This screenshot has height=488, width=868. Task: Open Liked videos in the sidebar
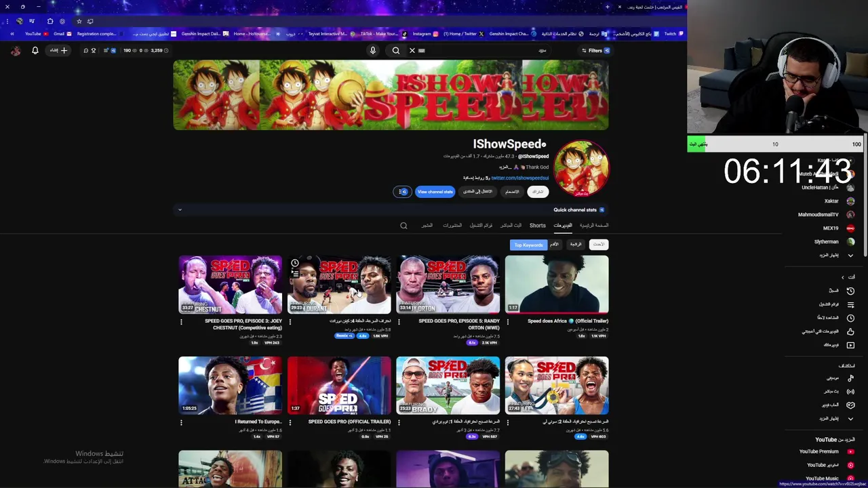coord(829,331)
